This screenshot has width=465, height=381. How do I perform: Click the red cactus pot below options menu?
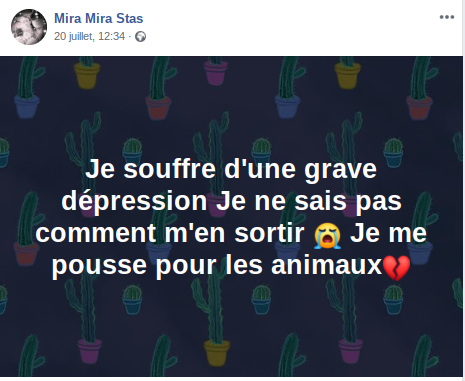click(419, 107)
